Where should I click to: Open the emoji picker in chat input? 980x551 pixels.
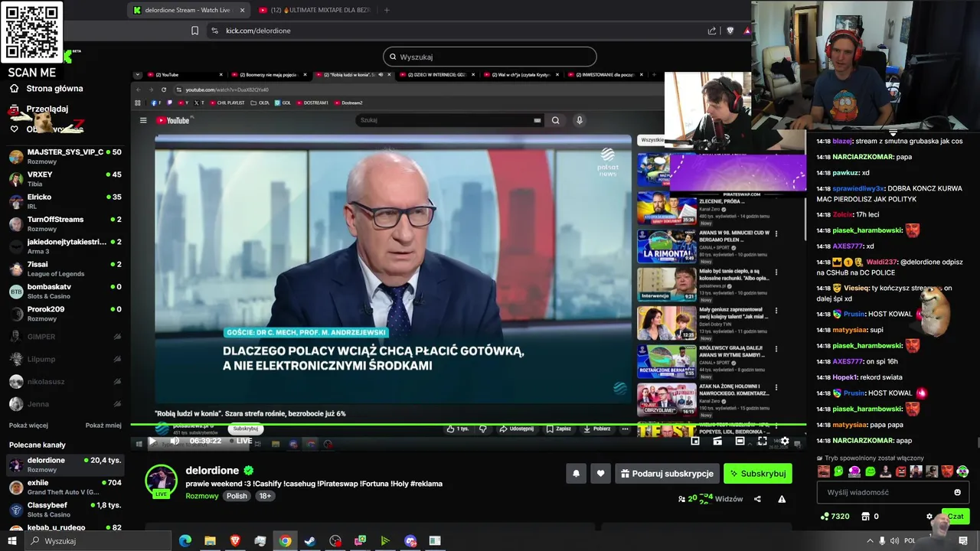(x=957, y=492)
